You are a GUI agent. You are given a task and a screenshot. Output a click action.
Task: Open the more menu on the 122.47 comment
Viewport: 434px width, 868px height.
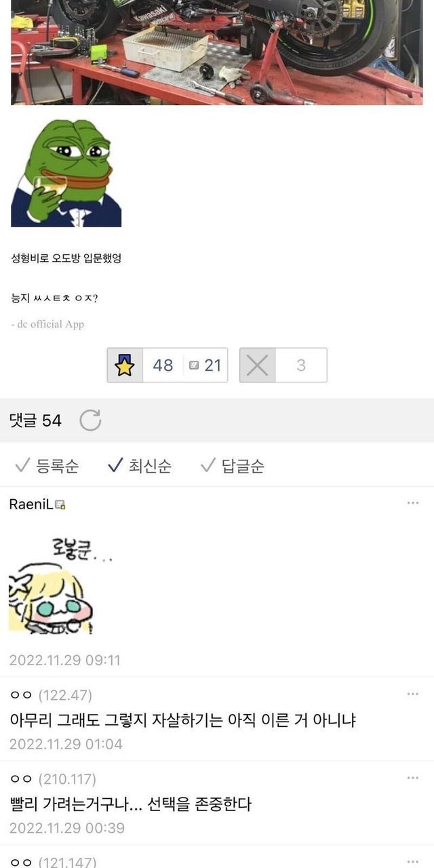(x=413, y=694)
